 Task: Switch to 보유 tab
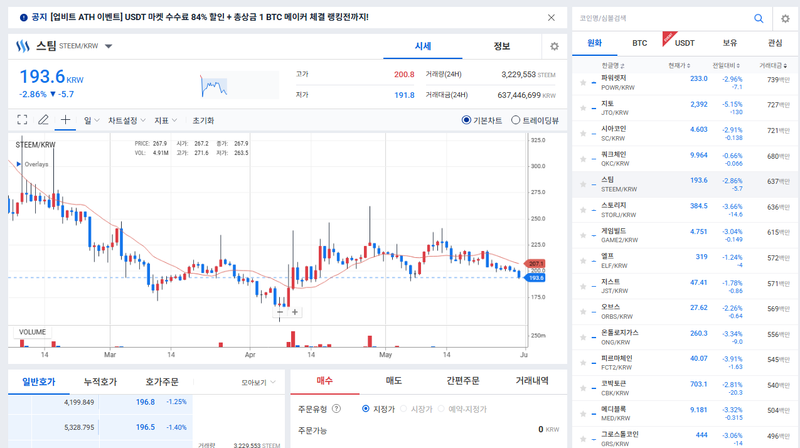pyautogui.click(x=730, y=43)
